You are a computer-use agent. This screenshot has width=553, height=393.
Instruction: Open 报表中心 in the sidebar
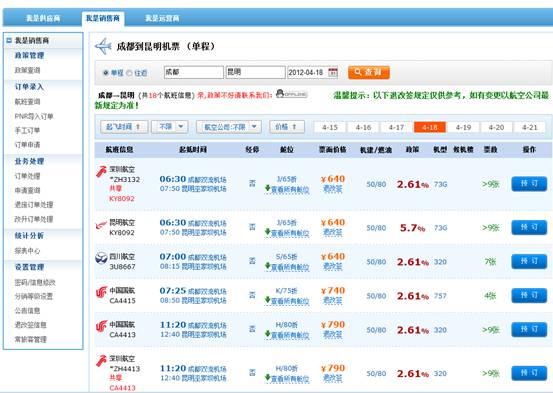(28, 251)
